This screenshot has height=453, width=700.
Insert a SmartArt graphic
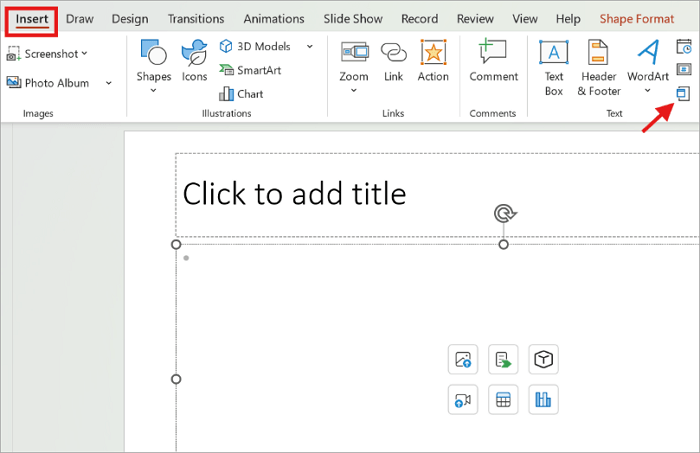(250, 70)
